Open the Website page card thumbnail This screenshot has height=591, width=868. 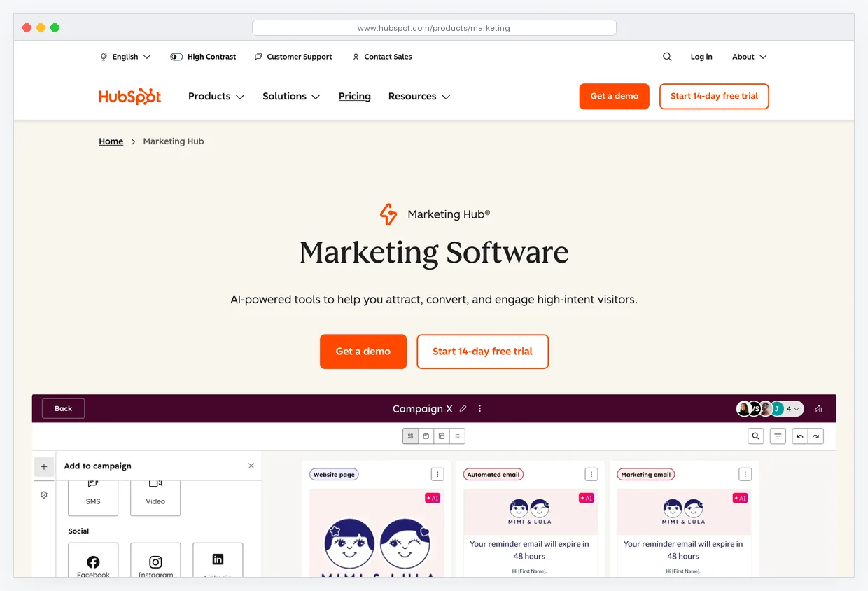[x=377, y=533]
